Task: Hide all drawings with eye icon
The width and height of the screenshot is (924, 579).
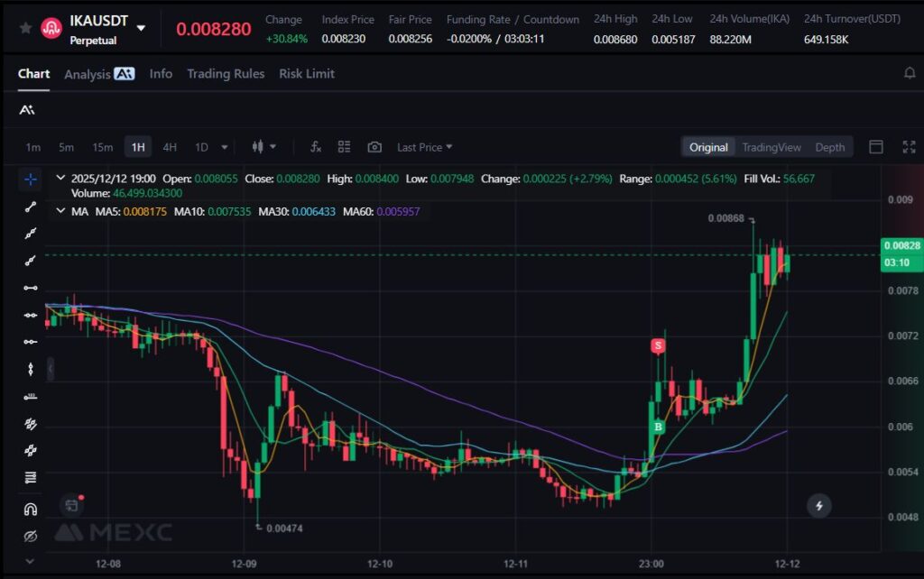Action: coord(30,537)
